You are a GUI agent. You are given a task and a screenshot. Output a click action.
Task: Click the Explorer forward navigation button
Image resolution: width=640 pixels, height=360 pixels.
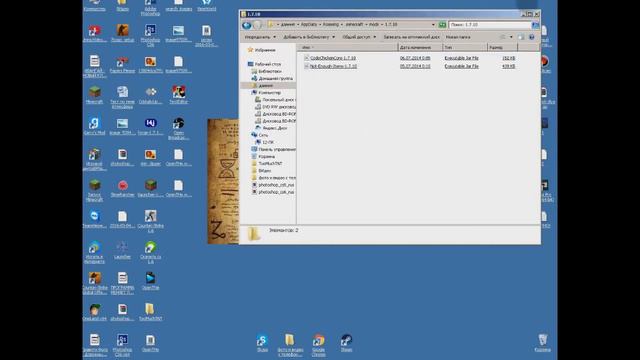click(x=257, y=25)
